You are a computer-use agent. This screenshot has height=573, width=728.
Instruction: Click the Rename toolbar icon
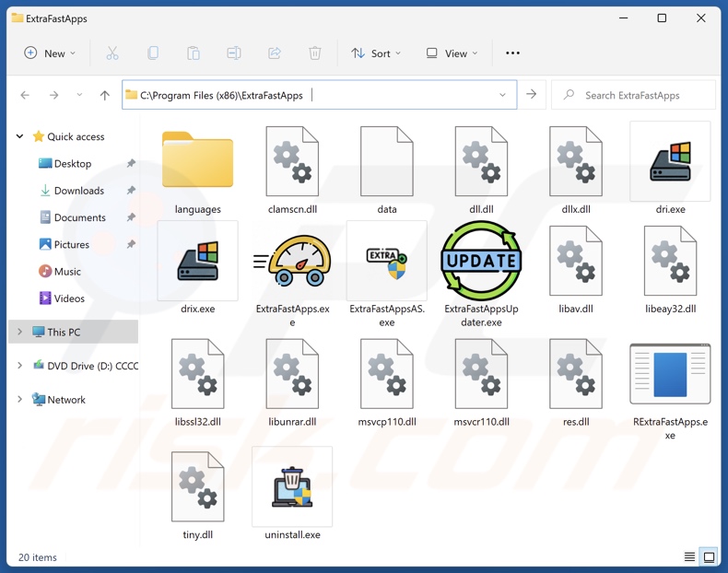[233, 53]
